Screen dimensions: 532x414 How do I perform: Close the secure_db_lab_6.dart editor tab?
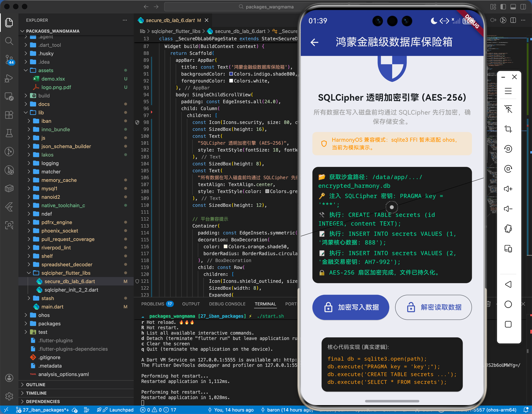coord(207,20)
